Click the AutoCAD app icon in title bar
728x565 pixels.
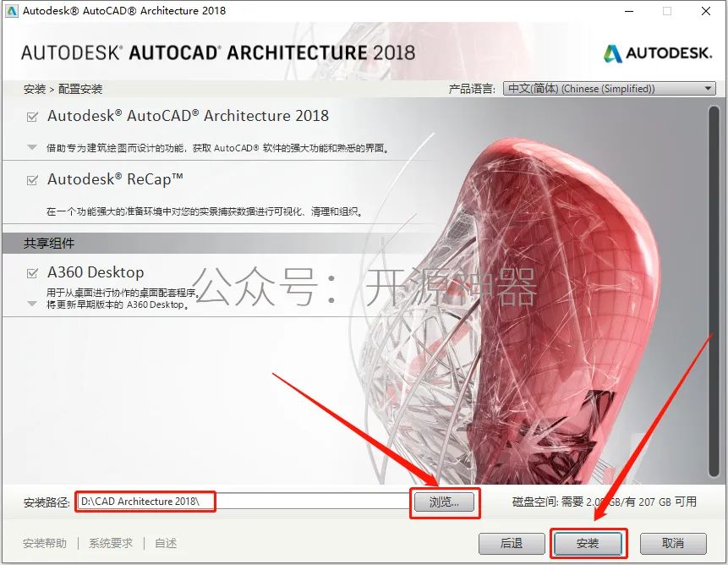12,11
